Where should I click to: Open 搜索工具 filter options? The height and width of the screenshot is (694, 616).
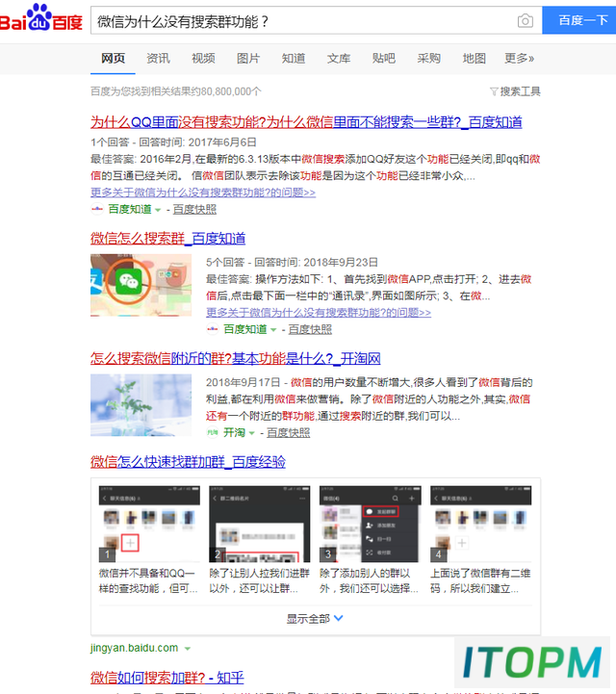coord(515,91)
